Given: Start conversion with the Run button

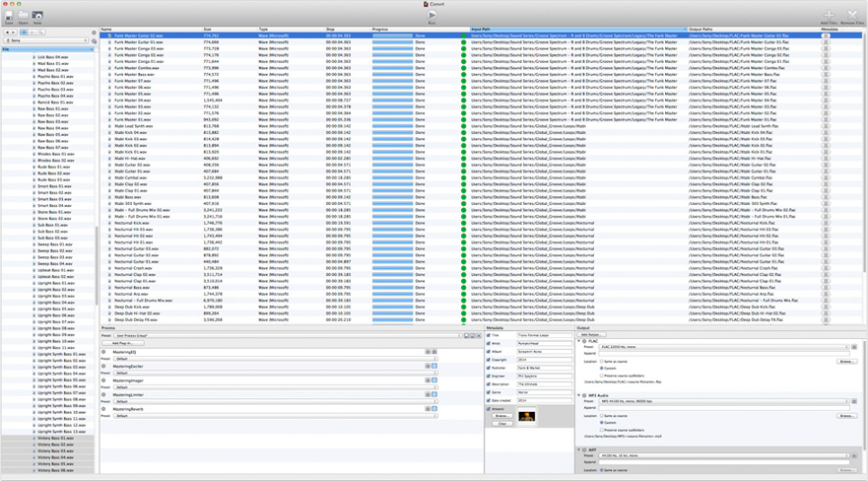Looking at the screenshot, I should point(432,17).
